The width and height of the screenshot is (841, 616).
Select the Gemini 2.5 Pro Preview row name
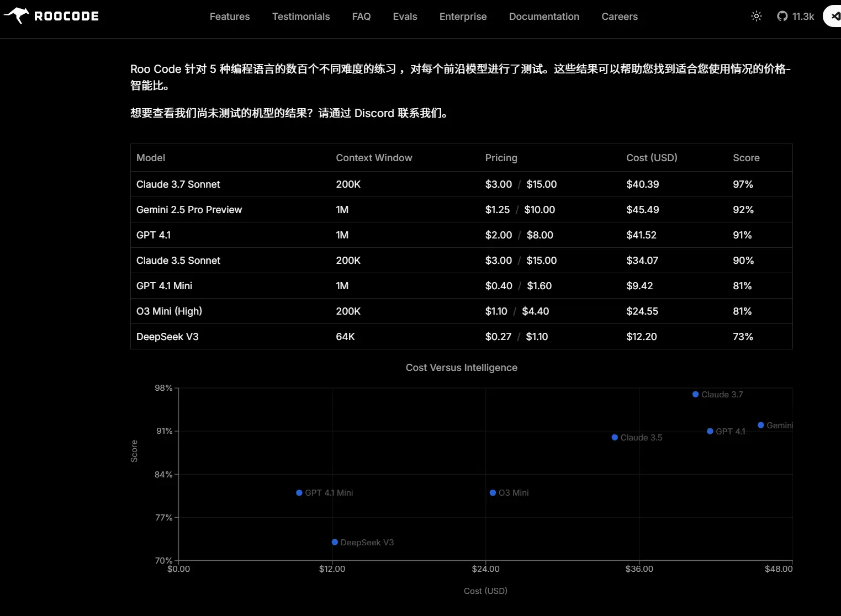[189, 210]
